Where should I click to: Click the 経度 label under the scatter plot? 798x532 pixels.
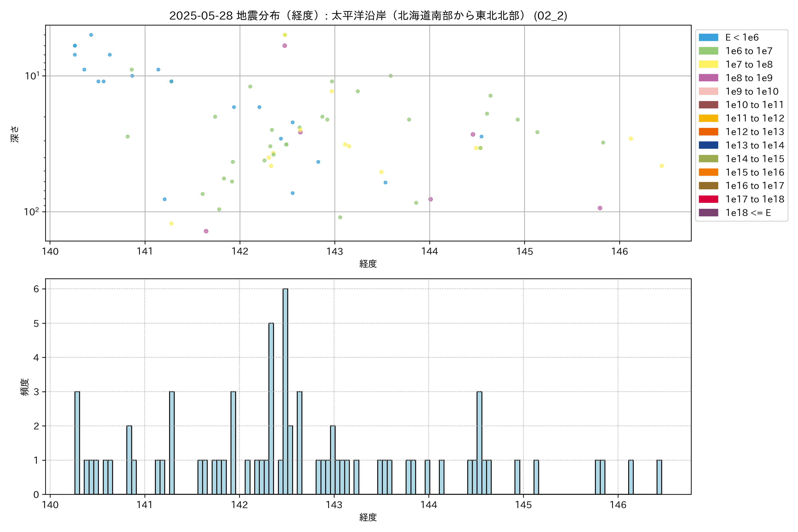pyautogui.click(x=368, y=264)
